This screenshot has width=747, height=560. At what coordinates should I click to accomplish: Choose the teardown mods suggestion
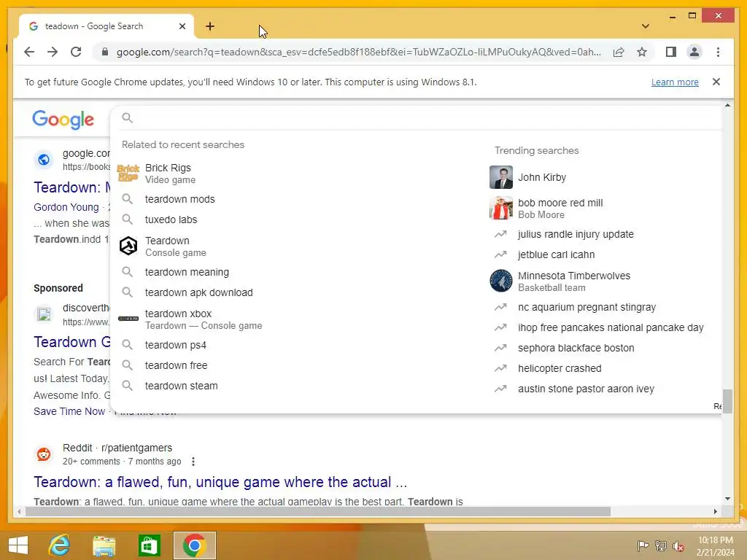[x=295, y=199]
